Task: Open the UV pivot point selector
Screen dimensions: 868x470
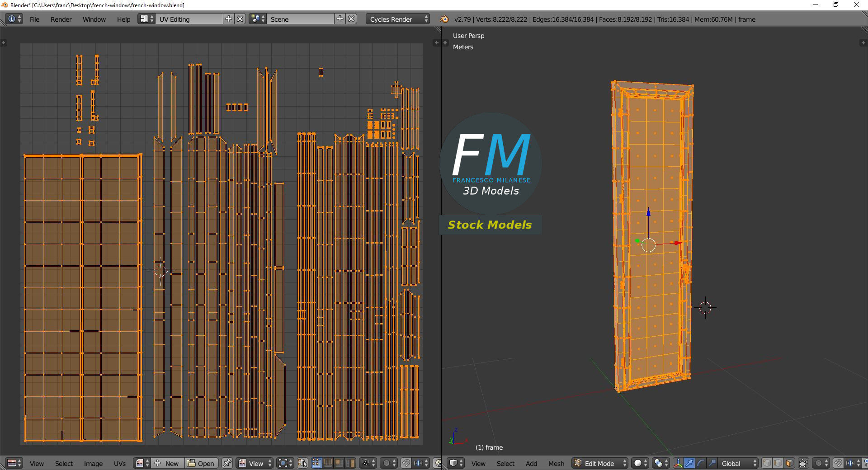Action: (x=285, y=463)
